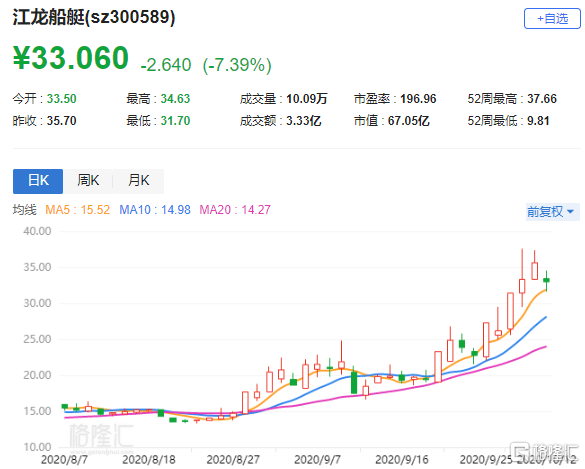Click the price change -2.640
The image size is (585, 469).
166,65
